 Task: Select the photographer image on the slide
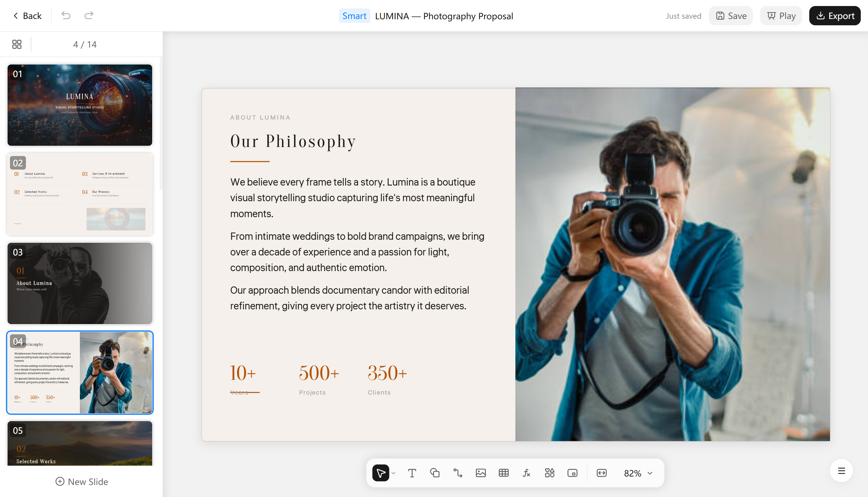click(672, 264)
